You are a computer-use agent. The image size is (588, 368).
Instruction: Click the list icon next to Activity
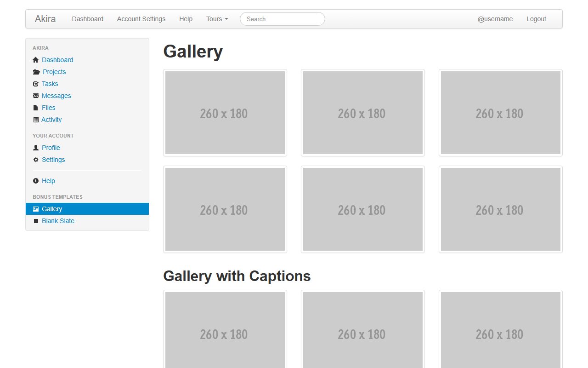coord(36,120)
